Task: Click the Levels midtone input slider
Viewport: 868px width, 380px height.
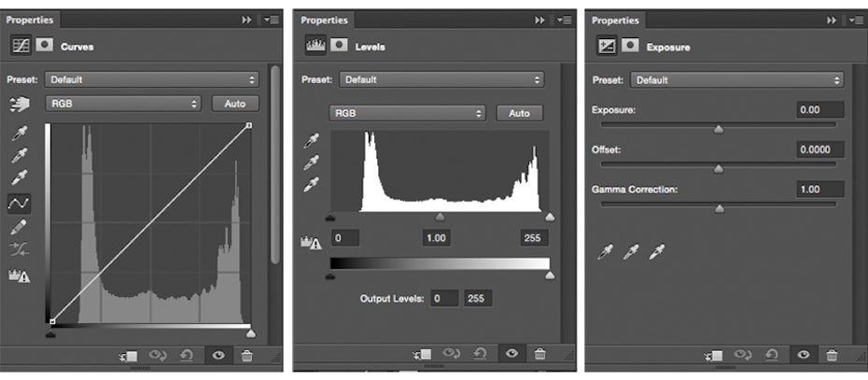Action: coord(441,218)
